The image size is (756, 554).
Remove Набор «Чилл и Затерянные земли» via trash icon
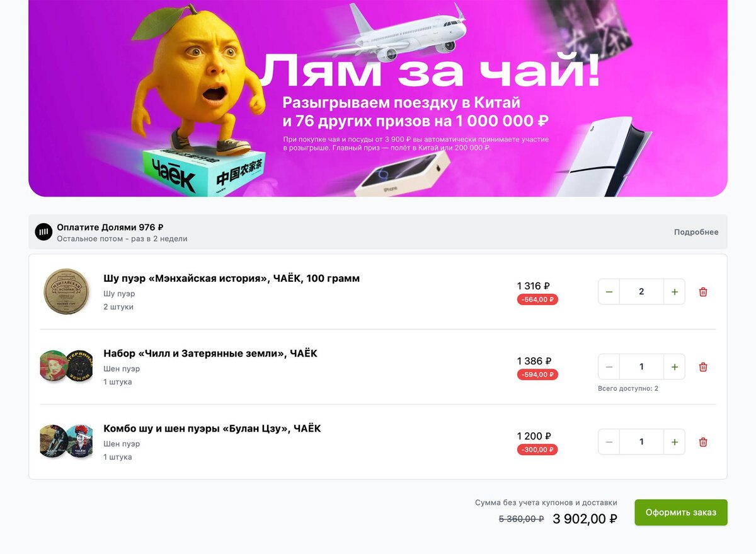pos(703,367)
